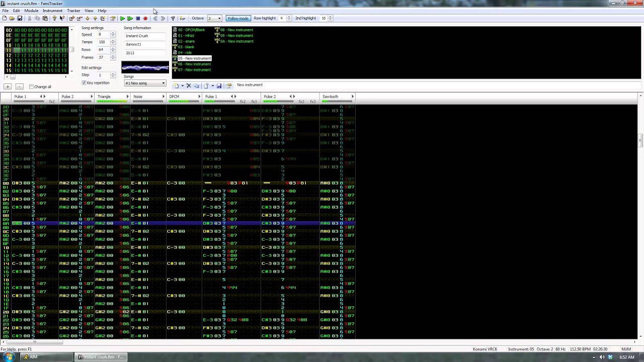Remove instrument with the X icon
Viewport: 644px width, 362px height.
point(189,85)
